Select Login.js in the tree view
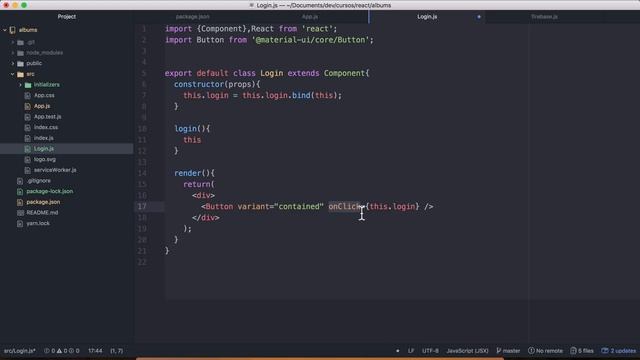The width and height of the screenshot is (640, 360). (x=44, y=149)
